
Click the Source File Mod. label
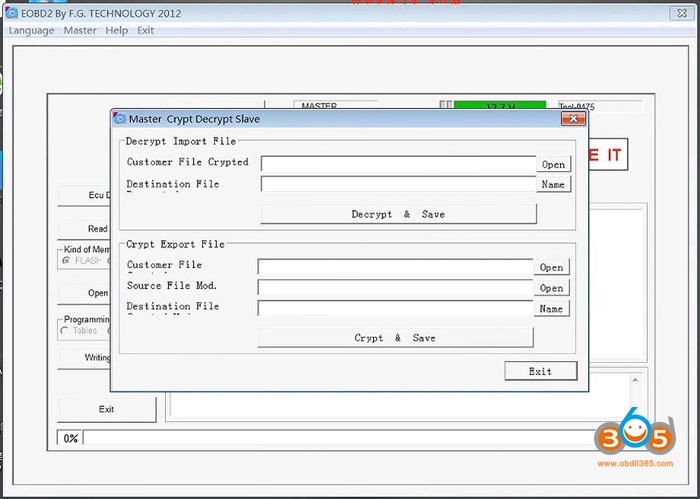coord(172,286)
